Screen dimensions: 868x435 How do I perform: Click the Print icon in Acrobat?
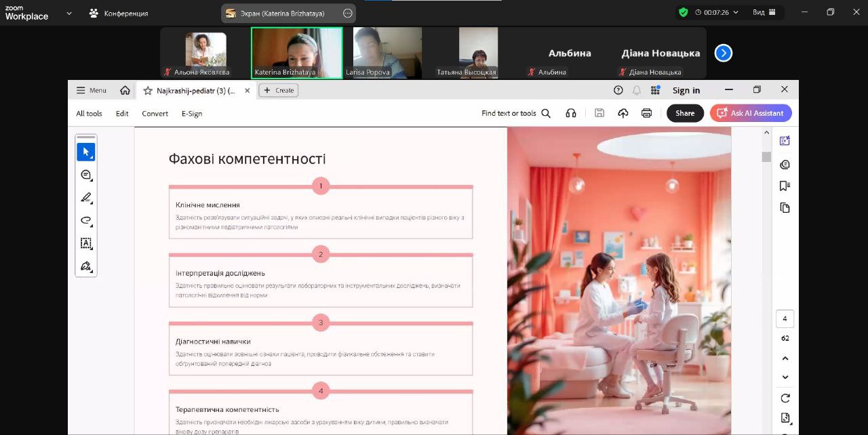coord(646,113)
